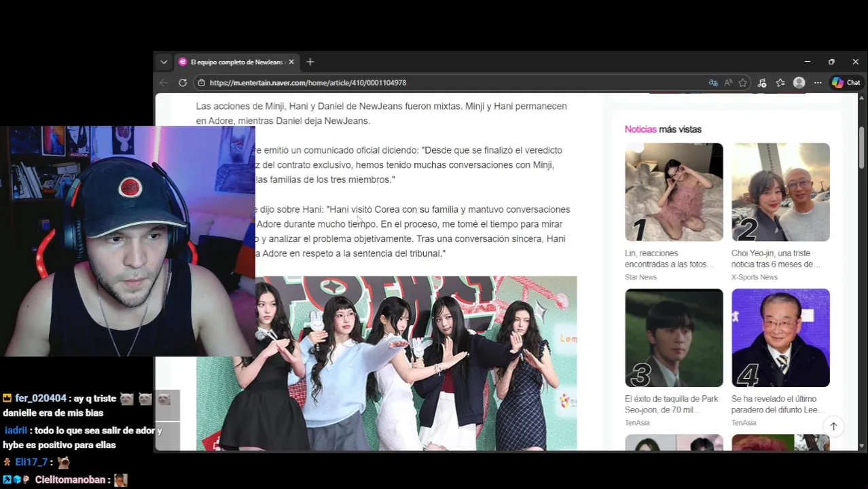Minimize the browser window
Screen dimensions: 868x489
[807, 62]
